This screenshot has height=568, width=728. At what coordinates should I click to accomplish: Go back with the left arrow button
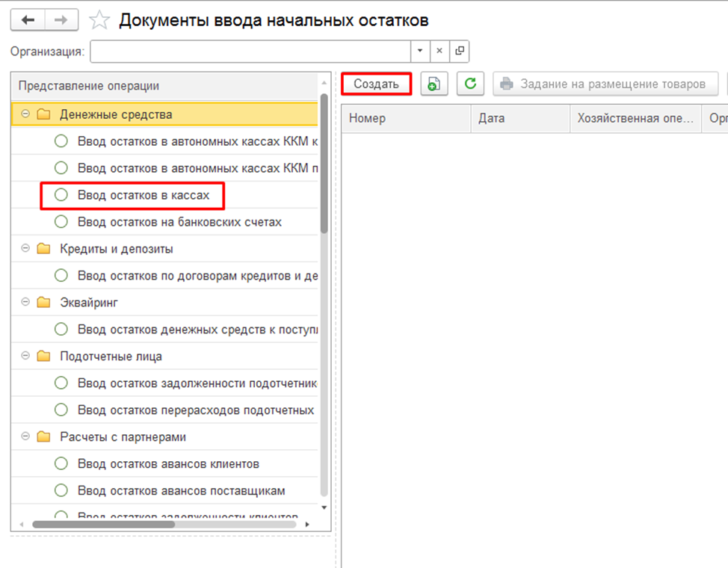pos(28,20)
